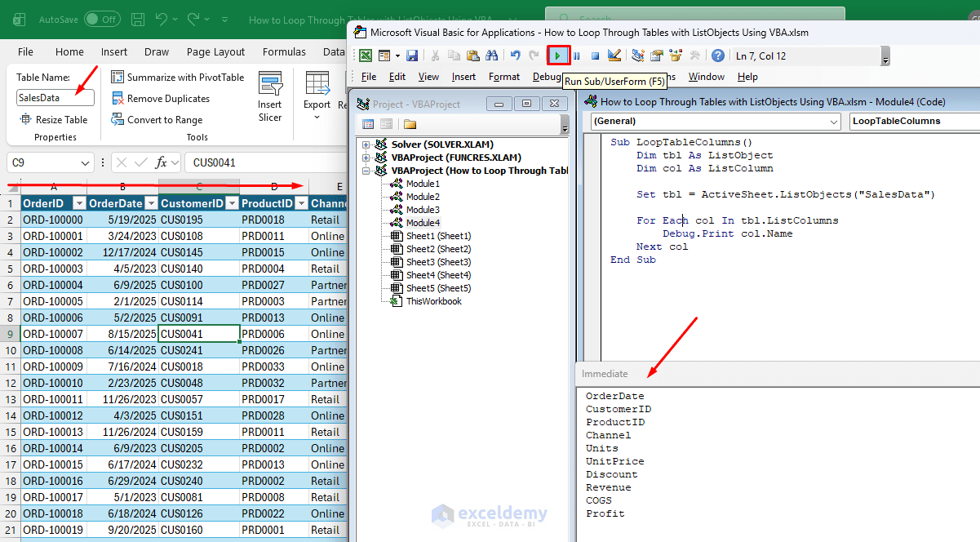Click the Remove Duplicates button
Image resolution: width=980 pixels, height=542 pixels.
[160, 98]
